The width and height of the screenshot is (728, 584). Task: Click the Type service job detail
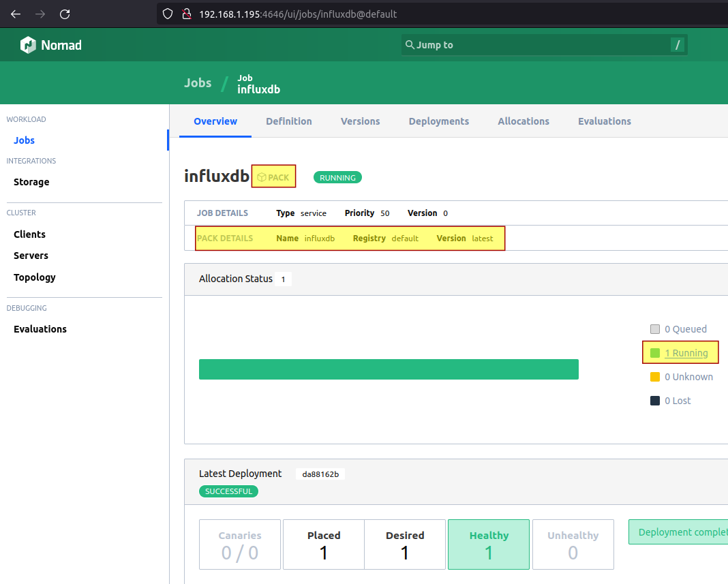[301, 213]
